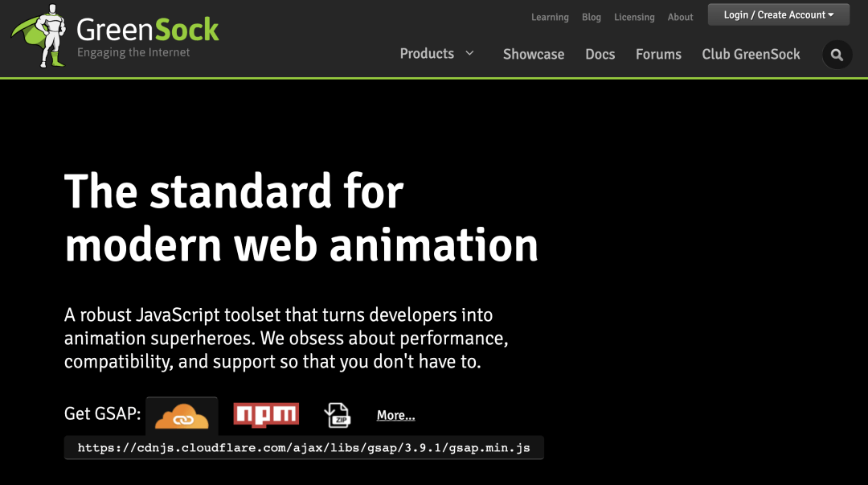The width and height of the screenshot is (868, 485).
Task: Click the Engaging the Internet tagline
Action: [133, 52]
